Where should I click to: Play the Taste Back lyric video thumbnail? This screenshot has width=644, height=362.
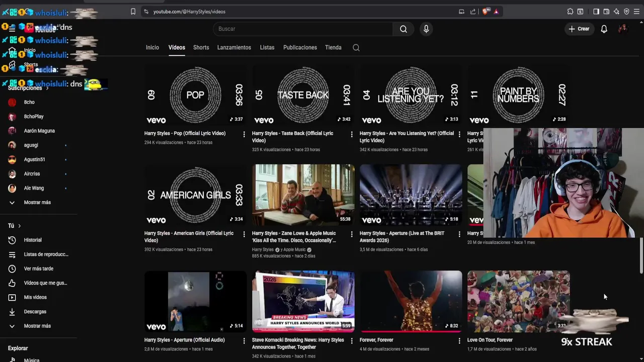[303, 95]
